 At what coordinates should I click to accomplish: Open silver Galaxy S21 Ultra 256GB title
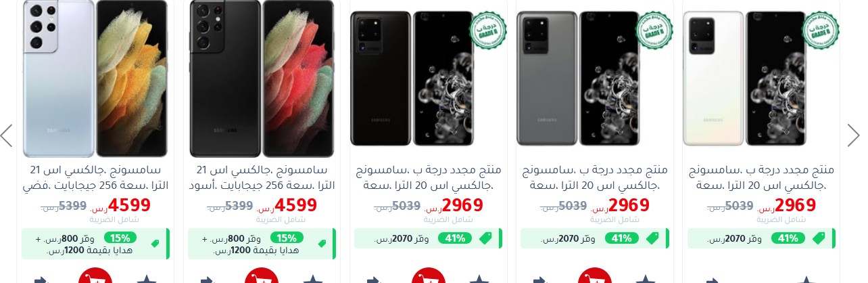tap(95, 177)
